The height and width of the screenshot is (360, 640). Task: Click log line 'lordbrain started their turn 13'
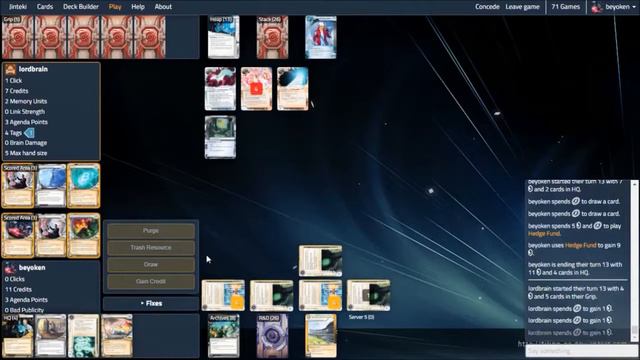coord(576,292)
